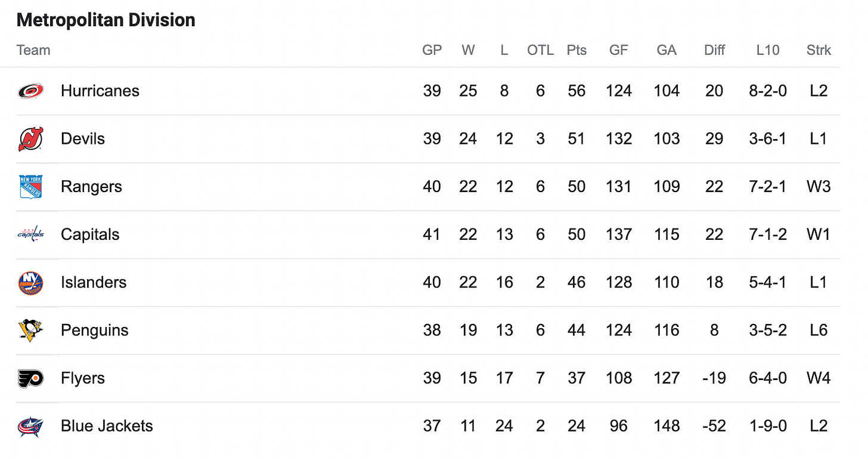Select the Diff column header

714,51
